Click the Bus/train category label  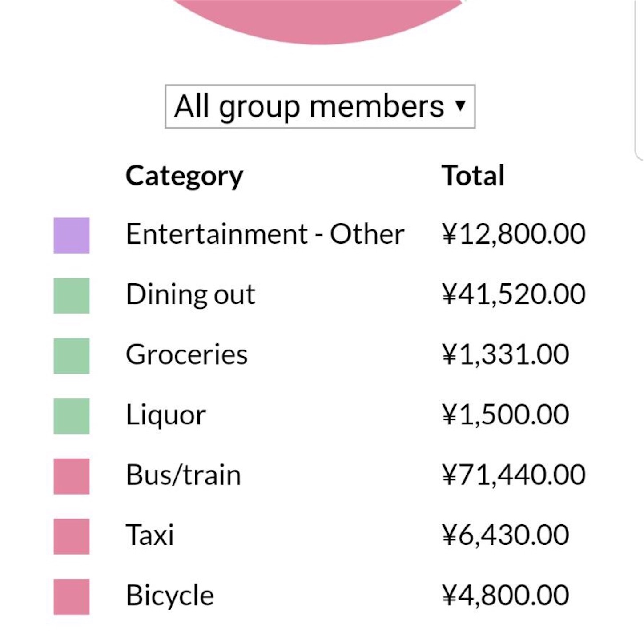point(183,475)
